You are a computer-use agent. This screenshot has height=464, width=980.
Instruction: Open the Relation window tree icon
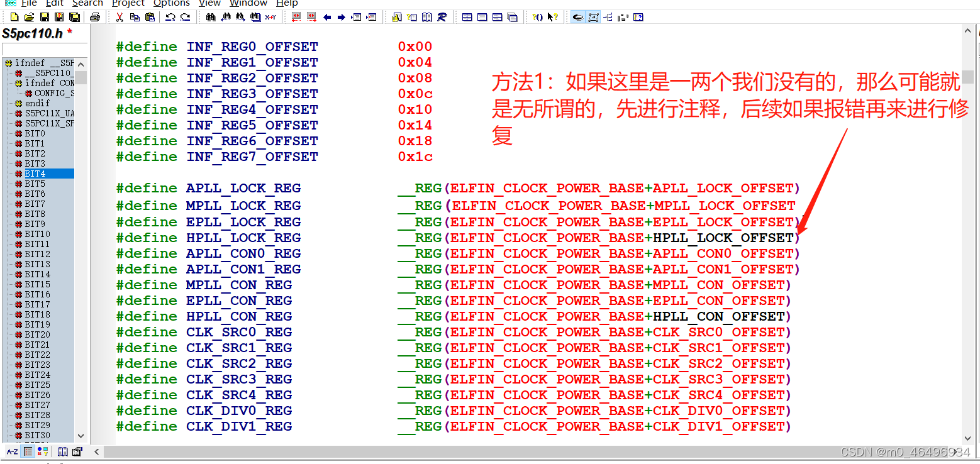click(x=608, y=17)
